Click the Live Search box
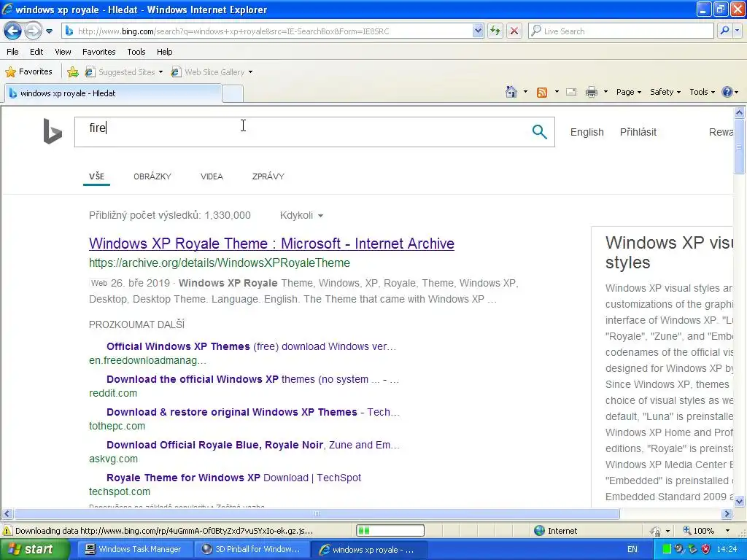747x560 pixels. [x=620, y=31]
